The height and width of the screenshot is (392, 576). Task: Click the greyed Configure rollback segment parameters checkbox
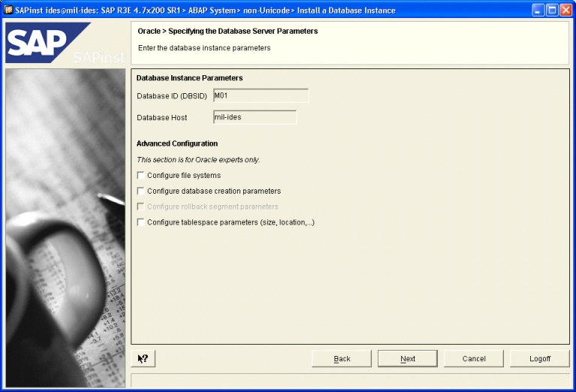140,207
